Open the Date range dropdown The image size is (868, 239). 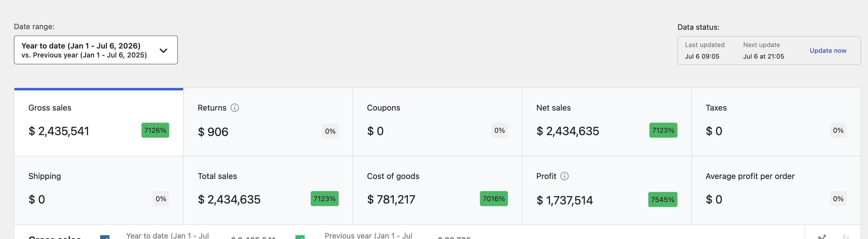coord(96,50)
